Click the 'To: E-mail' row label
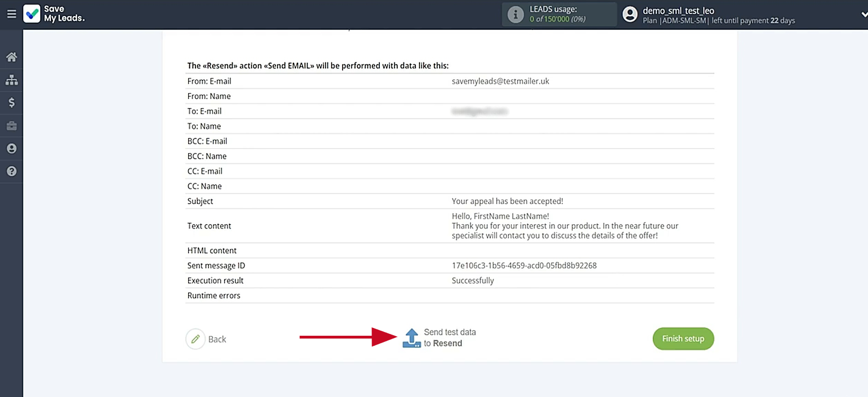Viewport: 868px width, 397px height. (x=204, y=111)
